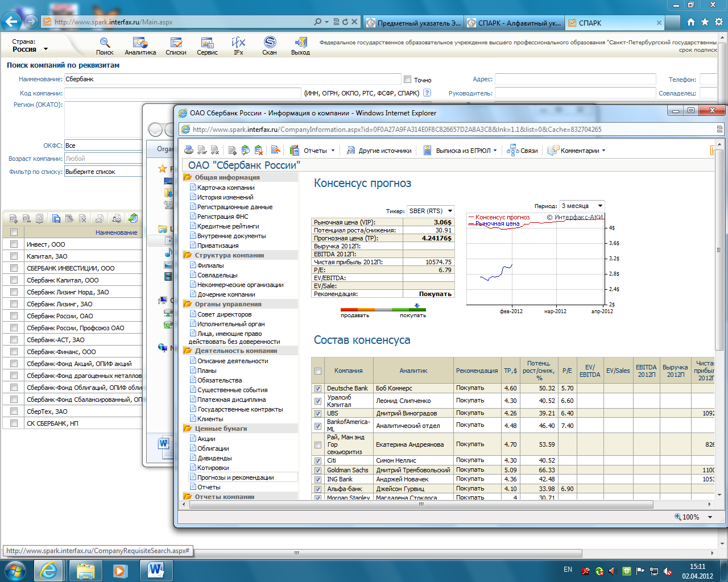Viewport: 728px width, 582px height.
Task: Click the add company to list icon
Action: coord(14,218)
